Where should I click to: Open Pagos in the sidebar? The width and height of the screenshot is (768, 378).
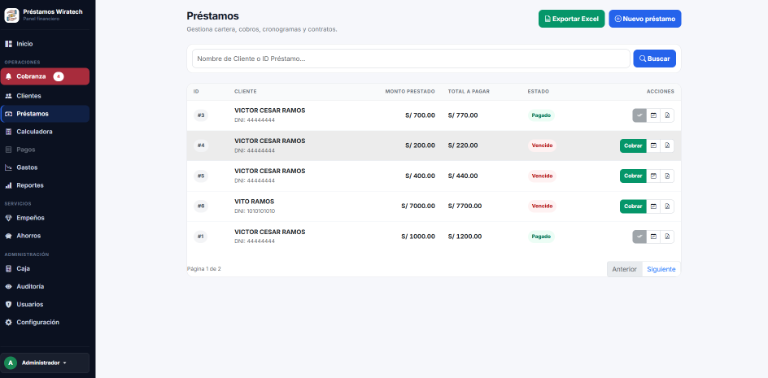click(x=45, y=149)
